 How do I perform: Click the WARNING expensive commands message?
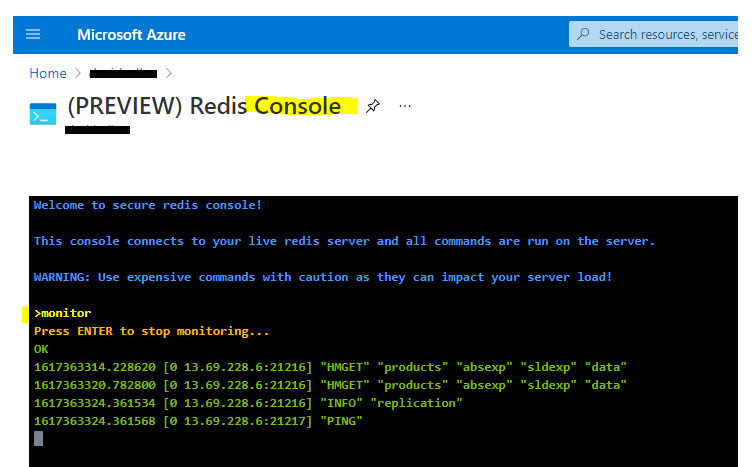pos(323,277)
